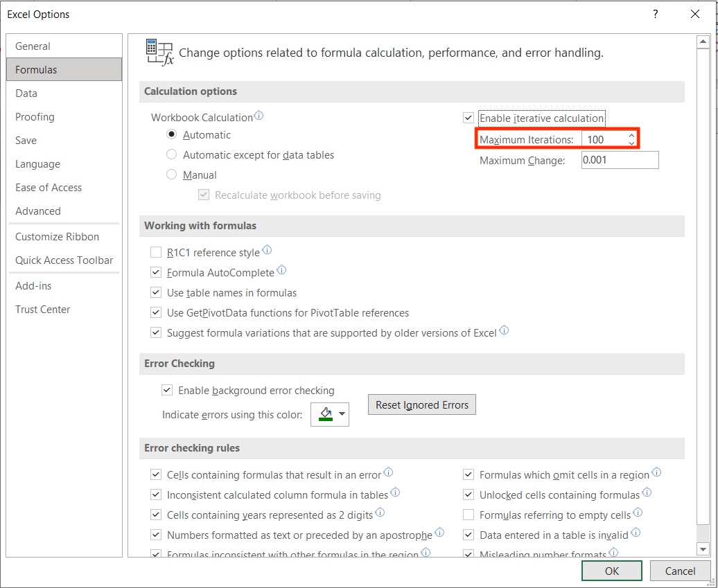Click the R1C1 reference style info icon

pos(267,251)
